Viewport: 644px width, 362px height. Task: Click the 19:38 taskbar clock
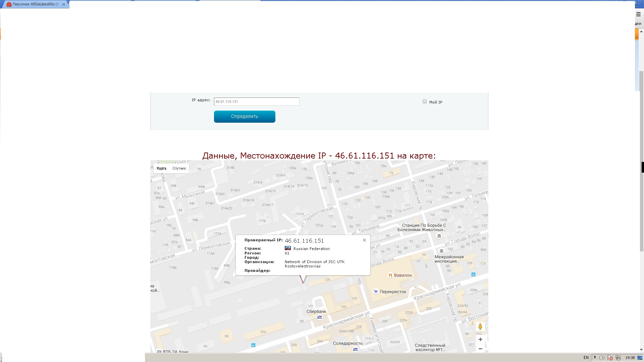pos(630,358)
